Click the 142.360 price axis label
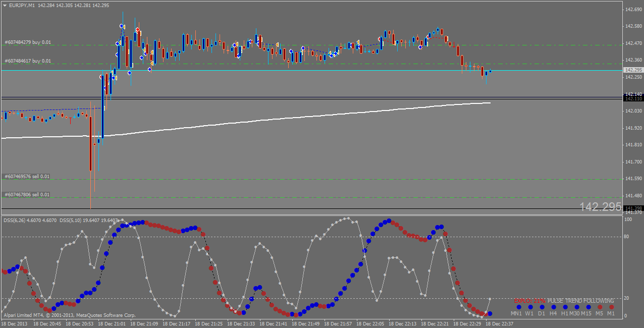 633,60
